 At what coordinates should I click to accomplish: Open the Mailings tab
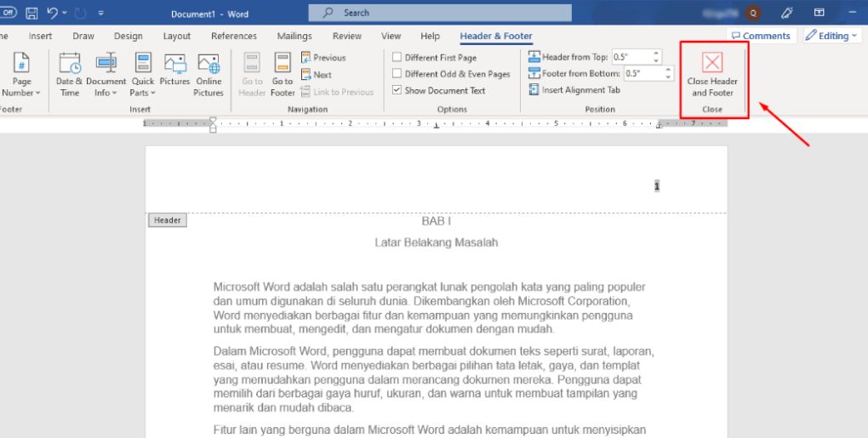tap(294, 36)
